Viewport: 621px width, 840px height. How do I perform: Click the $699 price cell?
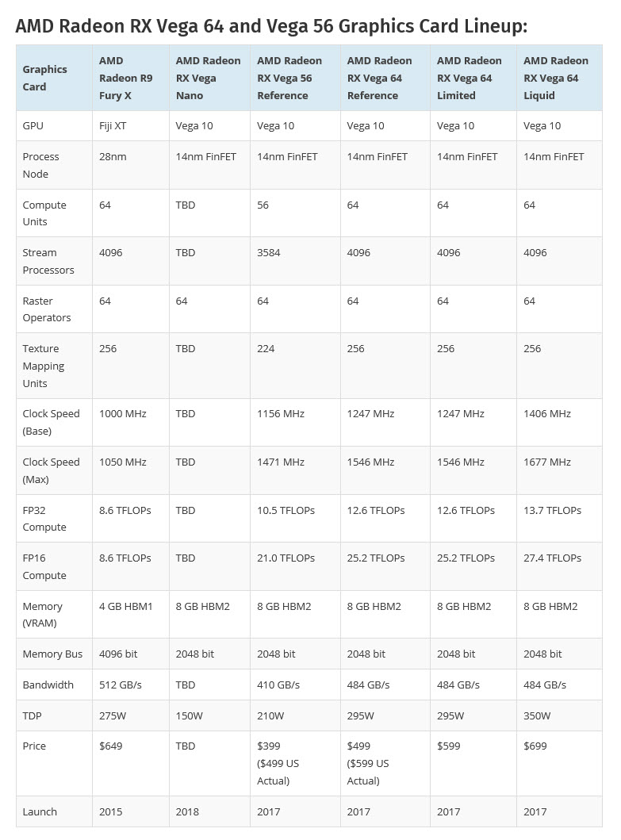(535, 746)
